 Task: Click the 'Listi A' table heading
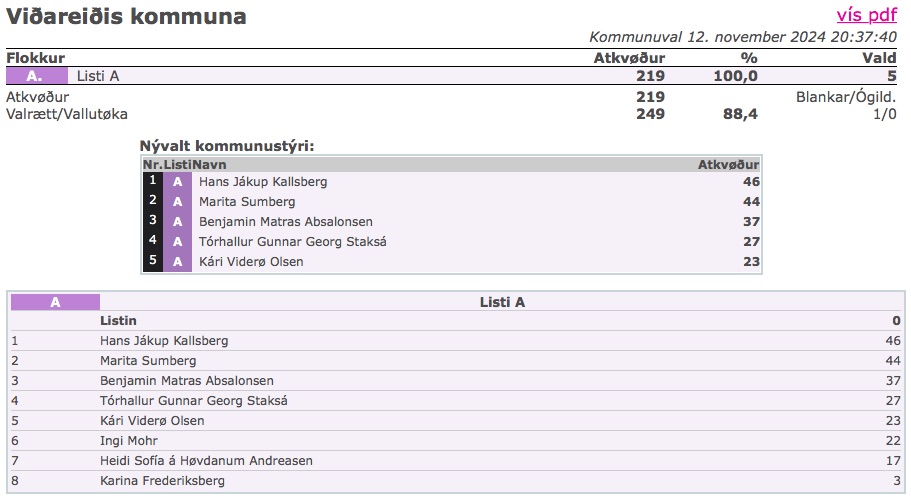(502, 302)
